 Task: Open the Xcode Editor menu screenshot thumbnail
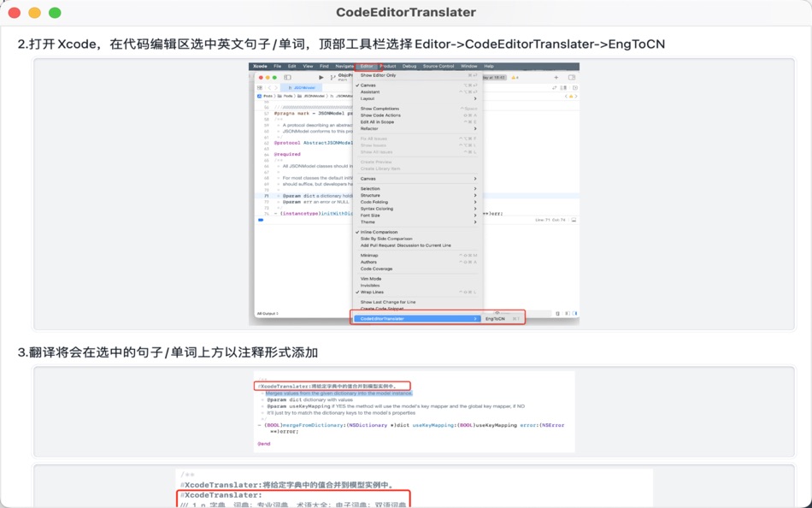click(414, 194)
